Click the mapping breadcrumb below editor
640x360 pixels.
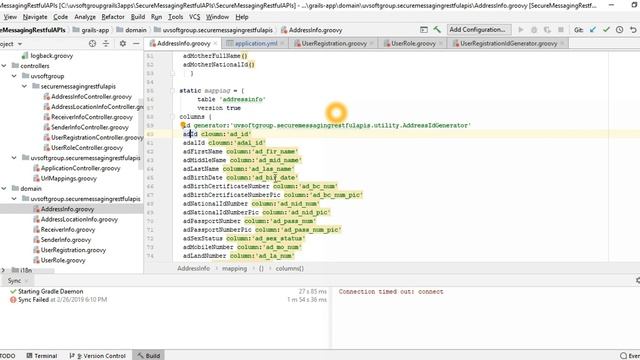(234, 269)
